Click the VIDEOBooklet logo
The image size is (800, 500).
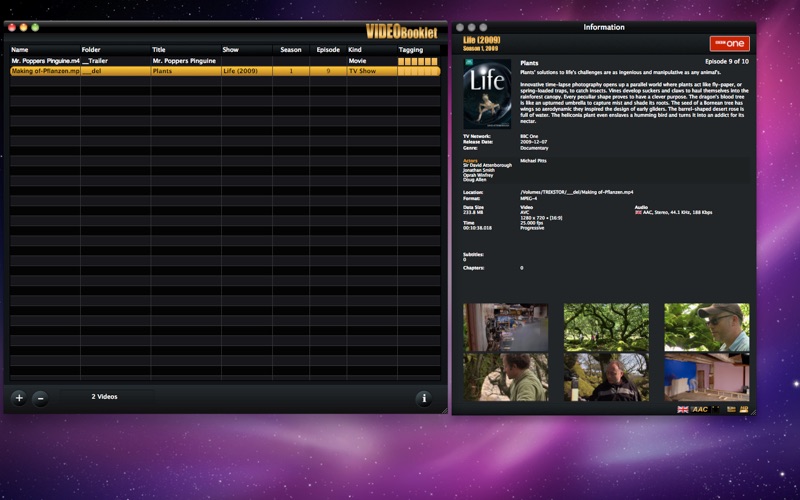(x=402, y=32)
